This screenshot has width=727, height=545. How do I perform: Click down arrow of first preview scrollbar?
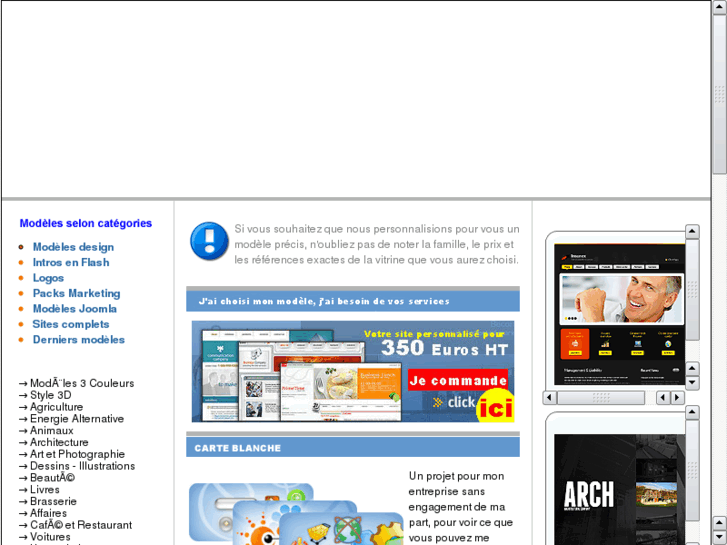click(x=692, y=383)
